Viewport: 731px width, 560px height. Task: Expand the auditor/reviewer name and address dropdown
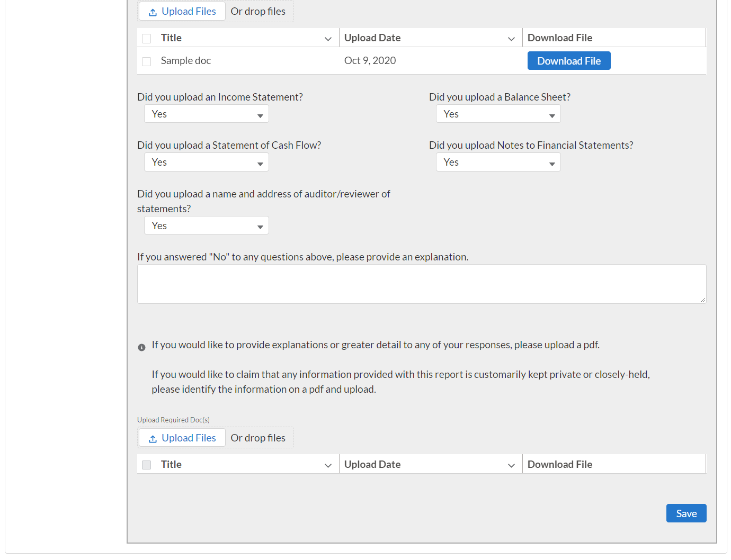(206, 226)
